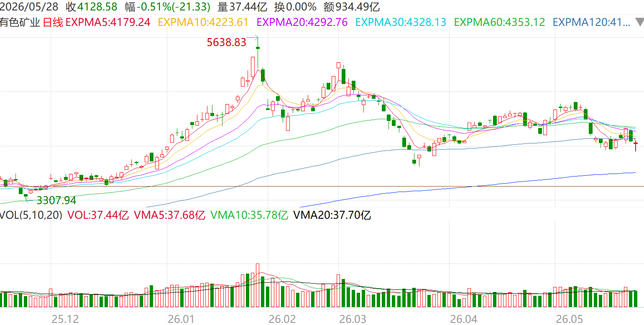644x325 pixels.
Task: Select the EXPMA20:4292.76 indicator label
Action: tap(302, 22)
